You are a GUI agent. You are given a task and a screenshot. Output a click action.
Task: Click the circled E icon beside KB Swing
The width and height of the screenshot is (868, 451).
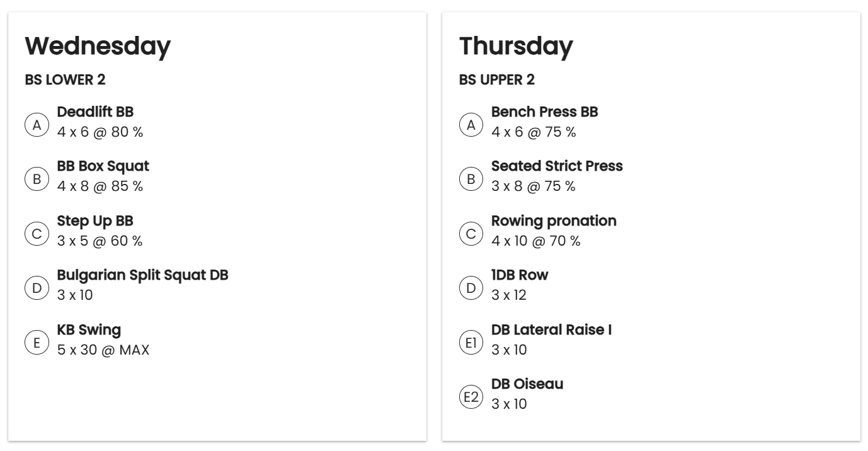37,343
